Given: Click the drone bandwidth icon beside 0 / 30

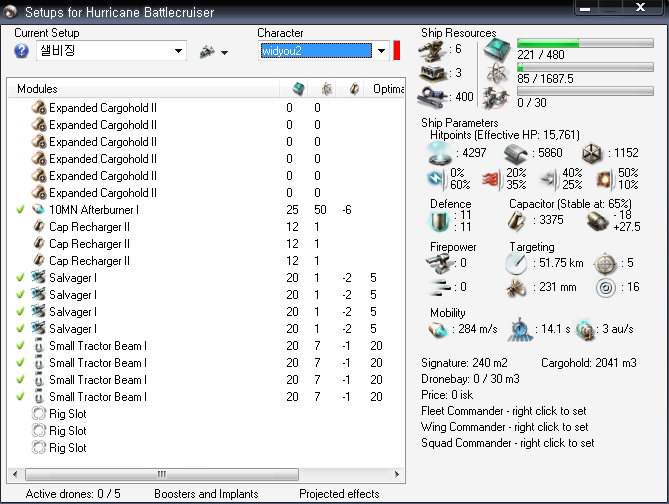Looking at the screenshot, I should point(496,97).
